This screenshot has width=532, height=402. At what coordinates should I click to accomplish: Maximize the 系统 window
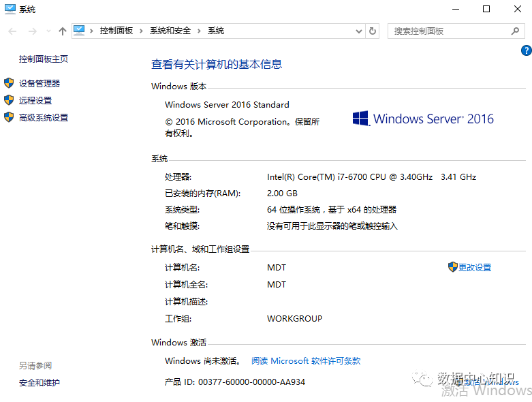tap(486, 9)
